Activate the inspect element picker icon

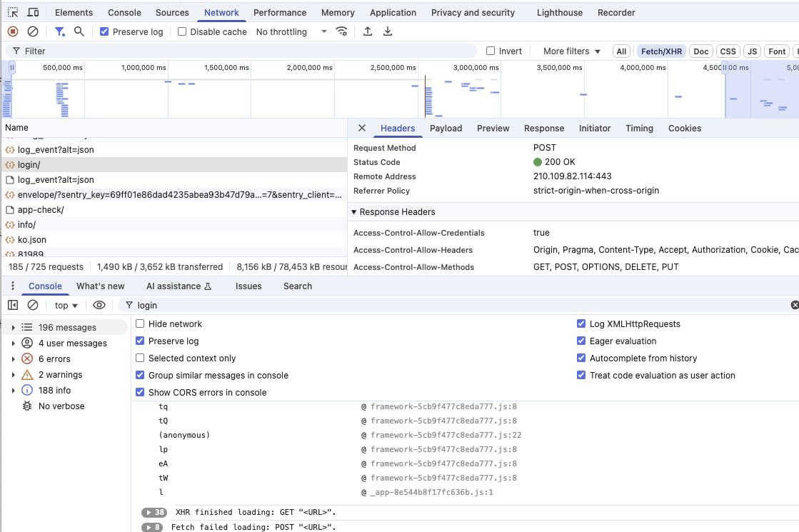13,12
